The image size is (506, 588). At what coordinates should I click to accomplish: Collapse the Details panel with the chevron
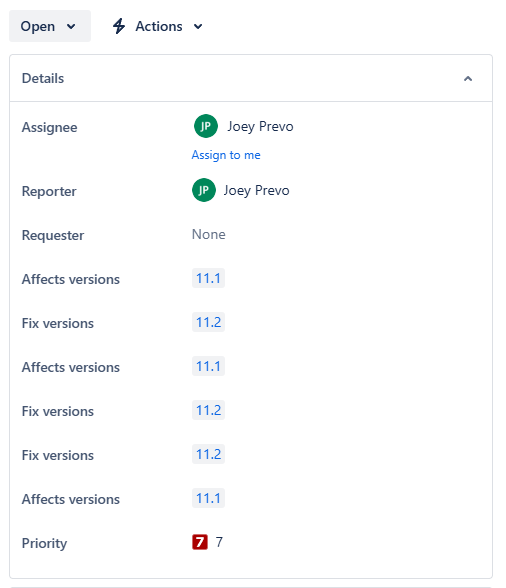coord(468,79)
